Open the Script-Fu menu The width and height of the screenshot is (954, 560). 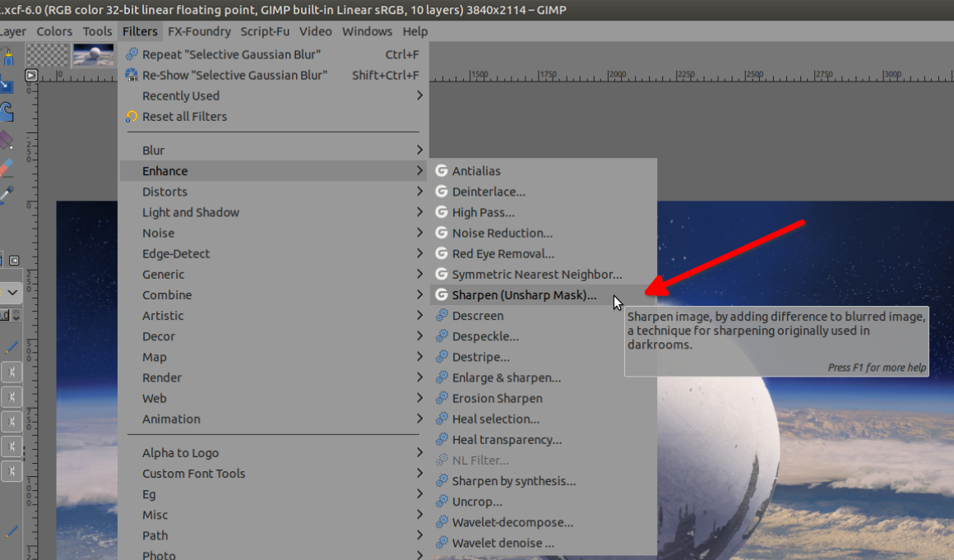pos(265,31)
